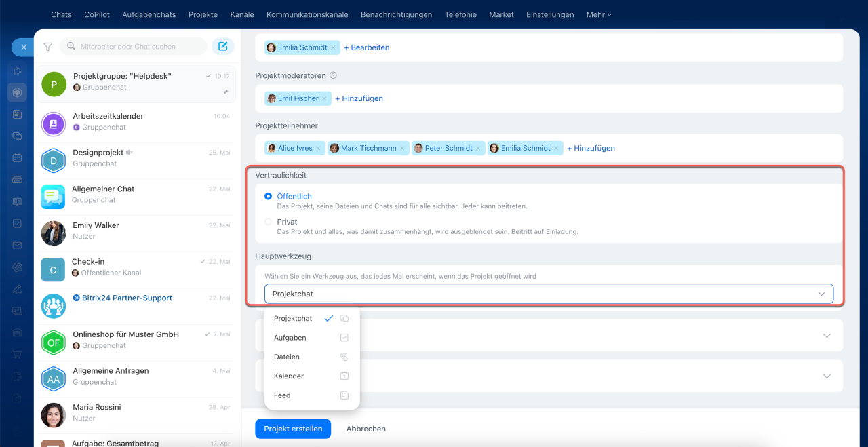Viewport: 868px width, 447px height.
Task: Open the Projektchat Hauptwerkzeug dropdown
Action: coord(549,294)
